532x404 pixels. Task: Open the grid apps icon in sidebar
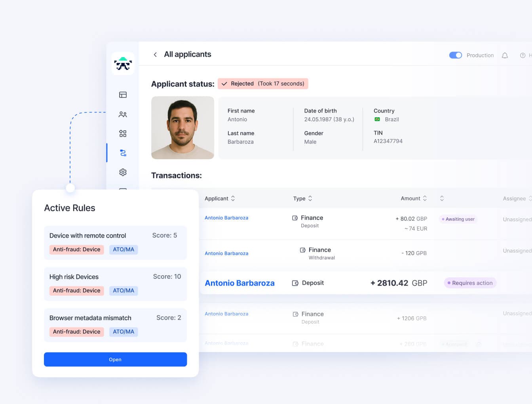coord(123,133)
